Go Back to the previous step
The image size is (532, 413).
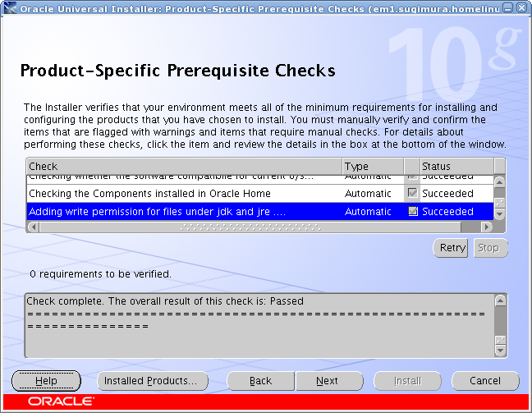tap(260, 381)
